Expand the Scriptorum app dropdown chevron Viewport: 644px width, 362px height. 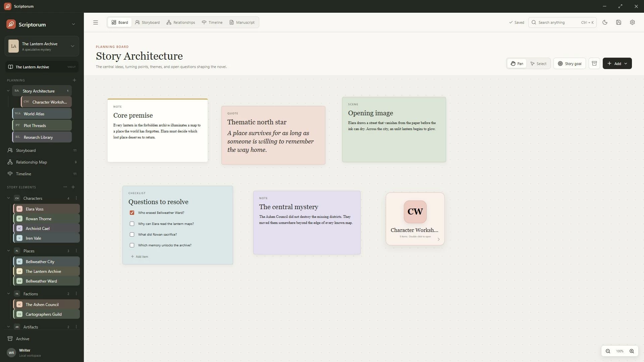73,24
